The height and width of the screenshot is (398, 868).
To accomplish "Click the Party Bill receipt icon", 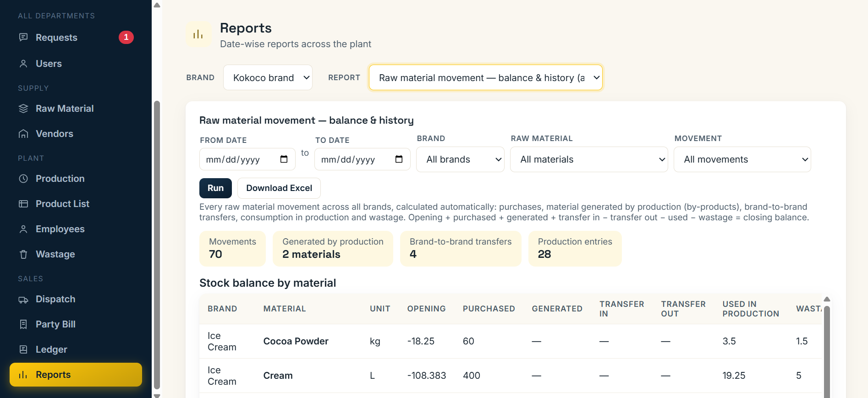I will 23,324.
